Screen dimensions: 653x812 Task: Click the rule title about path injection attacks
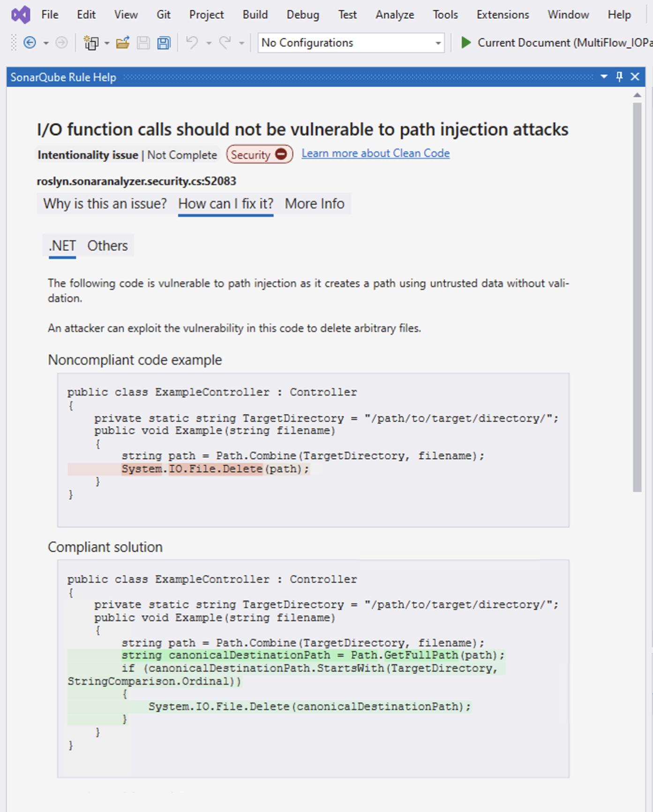coord(302,129)
